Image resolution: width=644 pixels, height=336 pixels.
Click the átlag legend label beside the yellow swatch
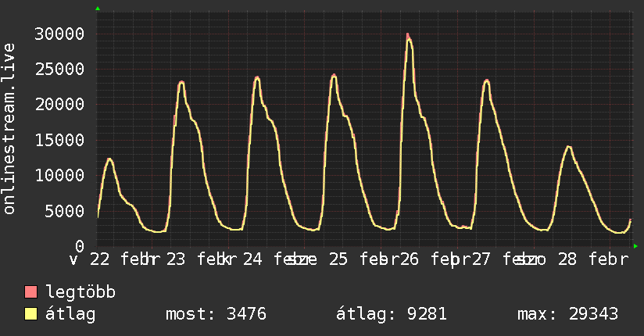pos(70,314)
